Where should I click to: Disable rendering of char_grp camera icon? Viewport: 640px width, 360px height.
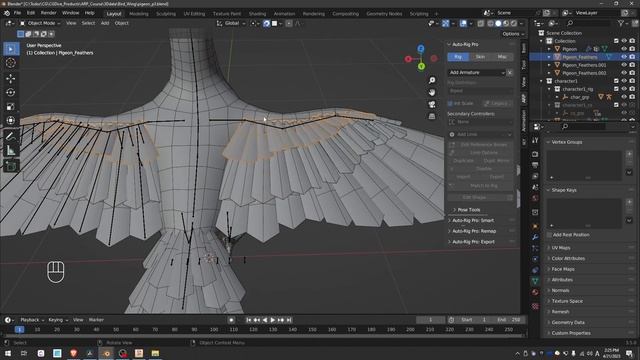(x=632, y=97)
